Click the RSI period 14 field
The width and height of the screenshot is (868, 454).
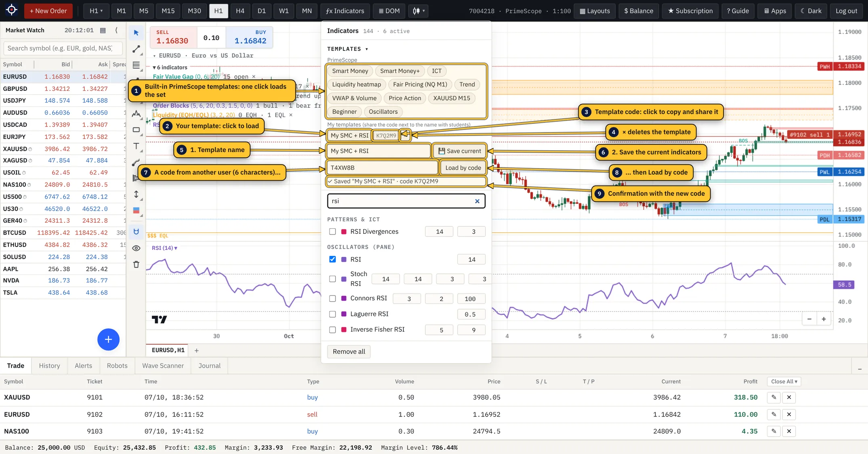click(x=471, y=259)
